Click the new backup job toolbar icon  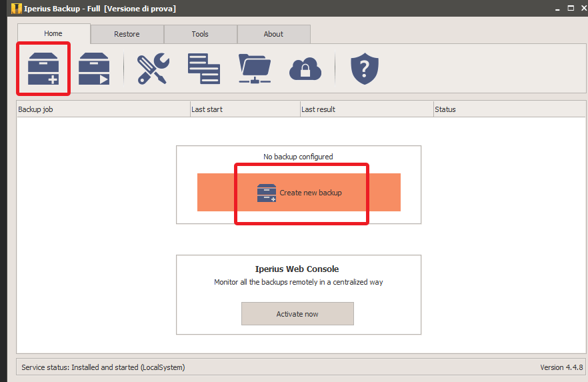(43, 68)
